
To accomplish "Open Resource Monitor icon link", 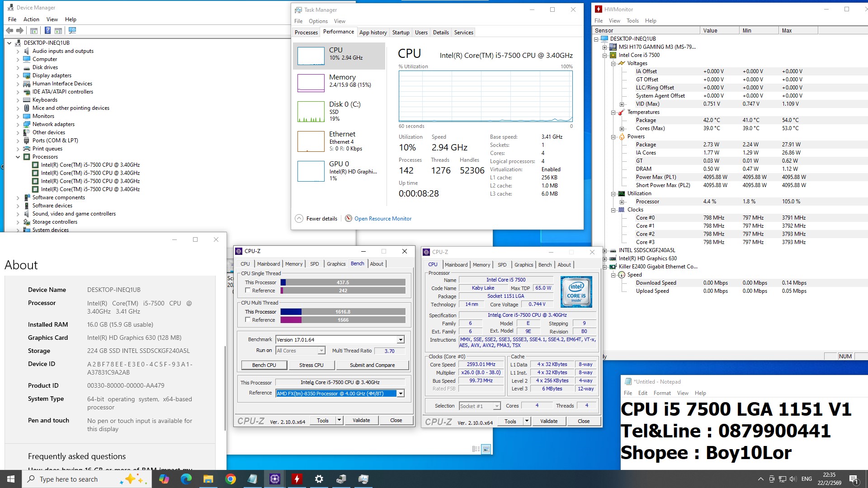I will [349, 219].
